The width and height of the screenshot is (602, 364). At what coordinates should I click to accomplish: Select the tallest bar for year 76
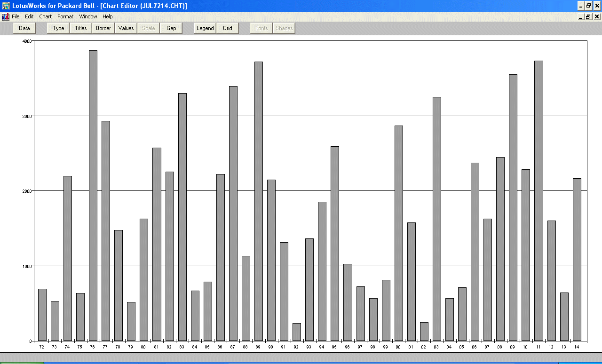tap(93, 196)
